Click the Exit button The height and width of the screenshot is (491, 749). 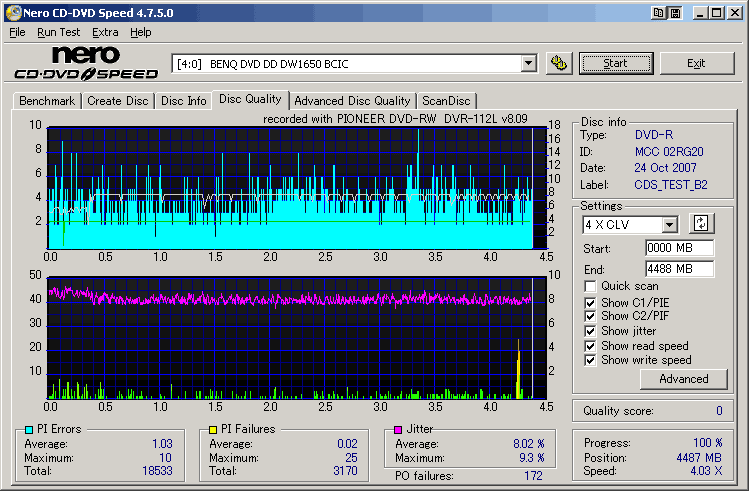696,64
